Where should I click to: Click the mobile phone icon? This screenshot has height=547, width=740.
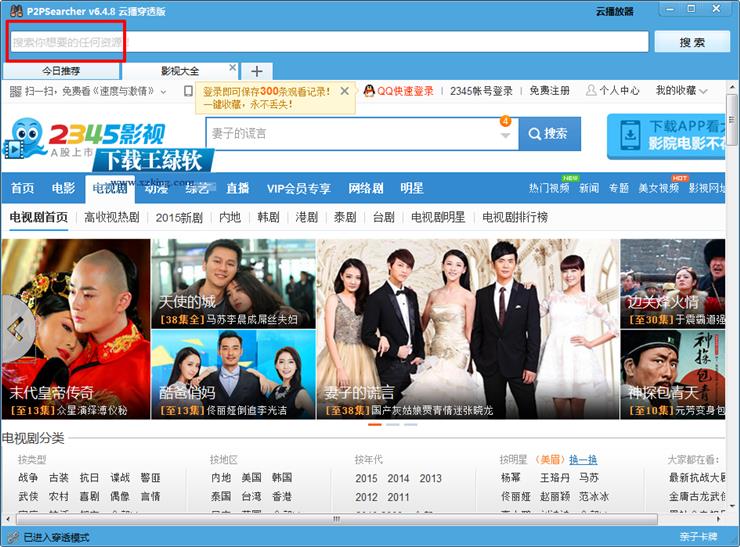click(x=188, y=91)
